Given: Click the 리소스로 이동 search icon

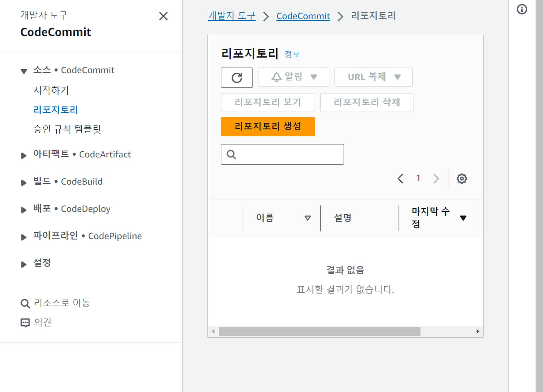Looking at the screenshot, I should (25, 303).
